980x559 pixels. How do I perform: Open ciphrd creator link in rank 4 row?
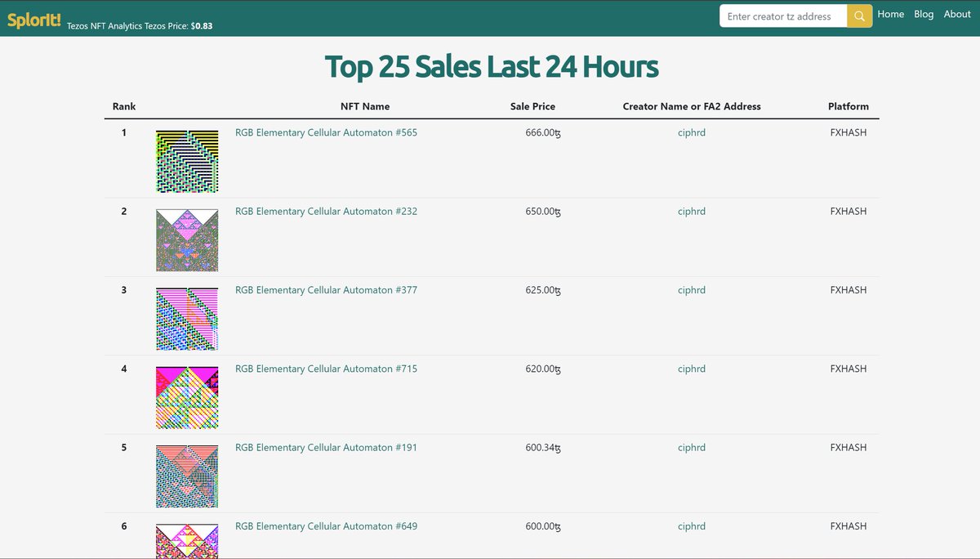click(692, 369)
